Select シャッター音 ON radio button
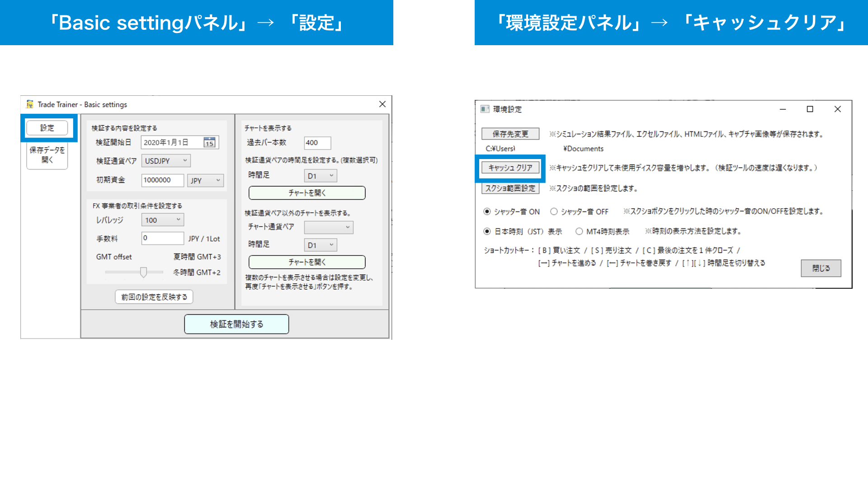Image resolution: width=868 pixels, height=488 pixels. (487, 211)
